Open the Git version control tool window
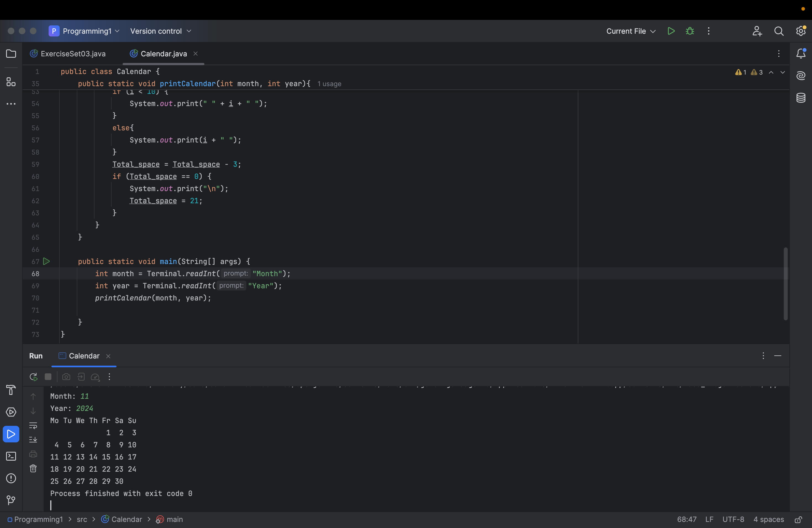The width and height of the screenshot is (812, 528). (x=11, y=500)
